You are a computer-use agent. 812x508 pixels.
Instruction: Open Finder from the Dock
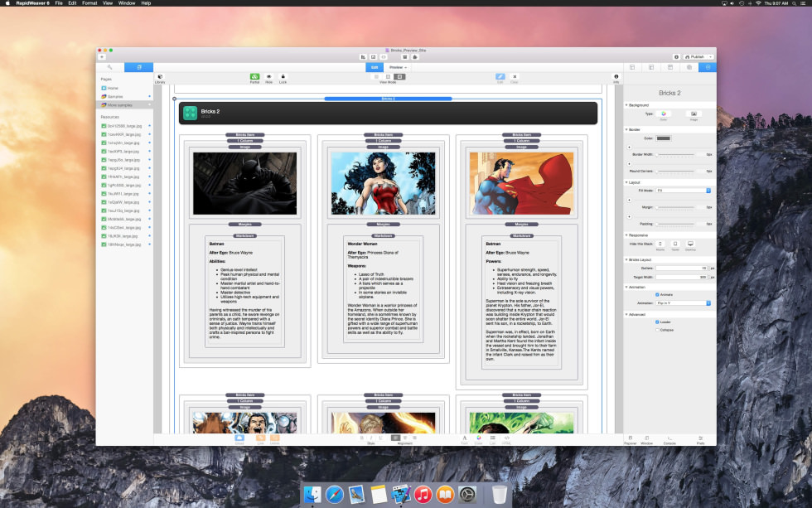click(x=312, y=495)
